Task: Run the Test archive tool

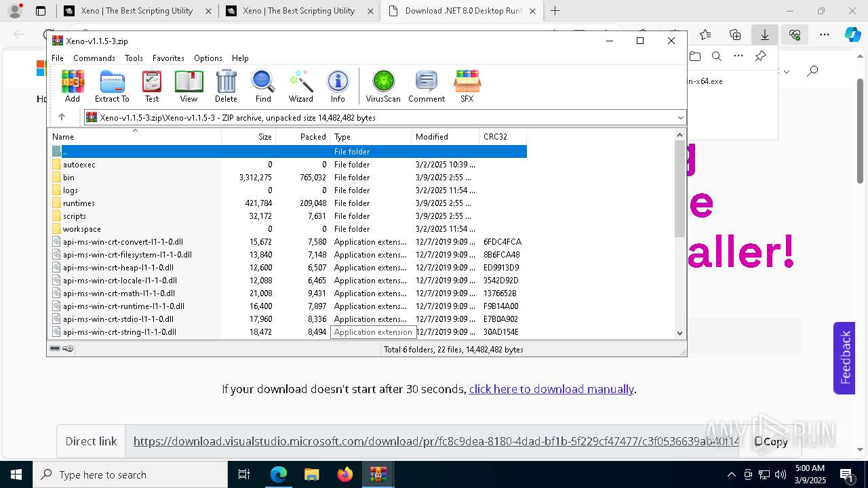Action: [152, 86]
